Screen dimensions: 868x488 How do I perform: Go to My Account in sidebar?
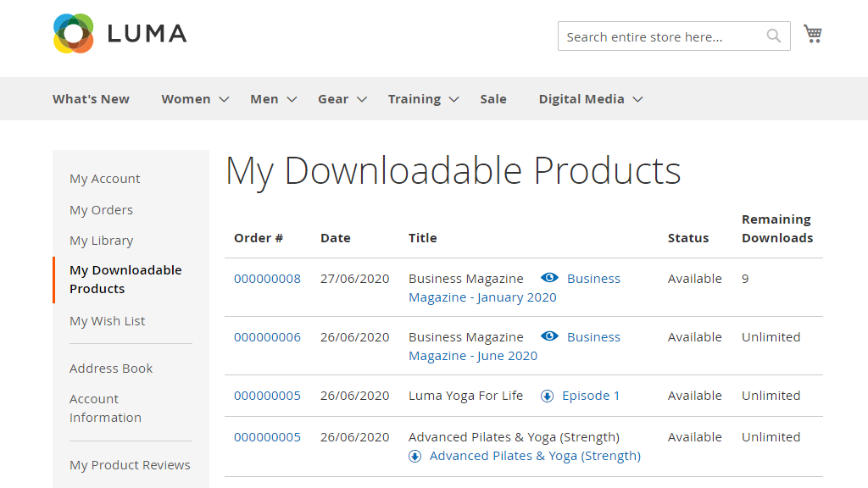point(104,179)
